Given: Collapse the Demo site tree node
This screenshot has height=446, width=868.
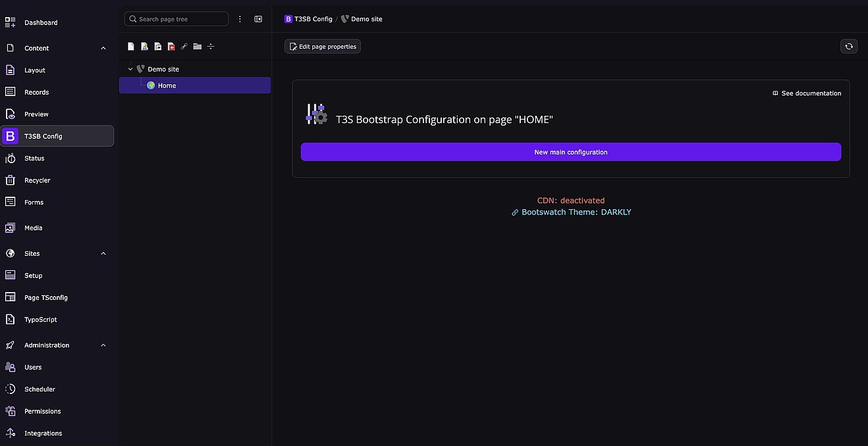Looking at the screenshot, I should tap(130, 69).
